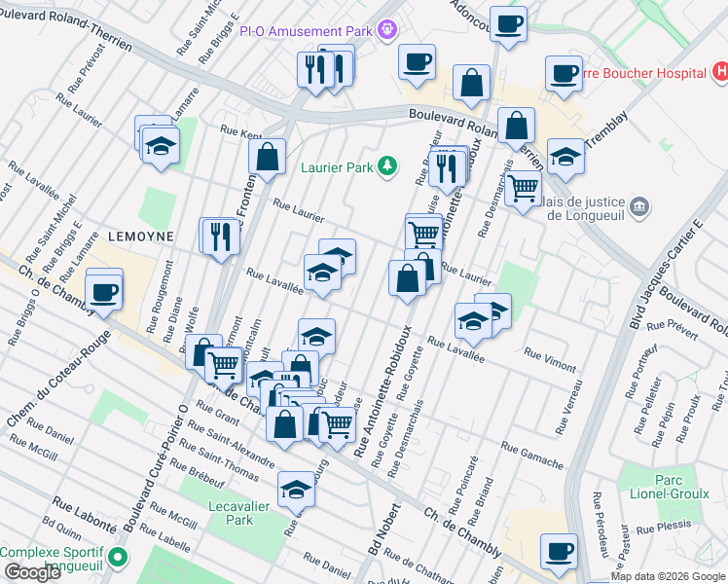The height and width of the screenshot is (584, 728).
Task: Click the cafe marker near Adoncour at top
Action: coord(508,26)
